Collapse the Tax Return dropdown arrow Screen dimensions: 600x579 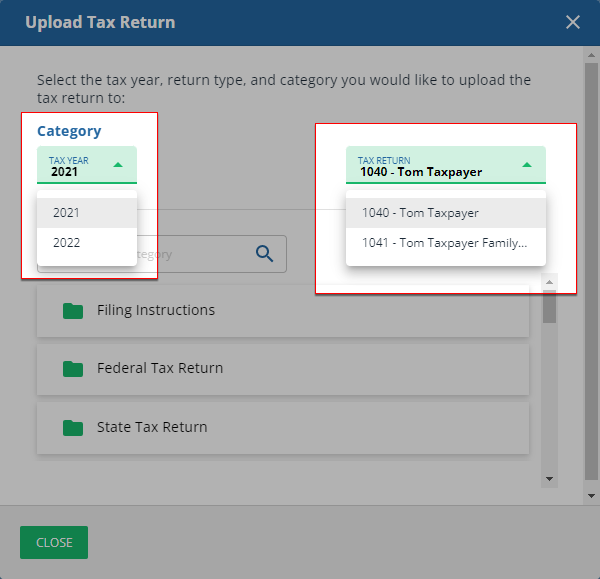pyautogui.click(x=526, y=165)
